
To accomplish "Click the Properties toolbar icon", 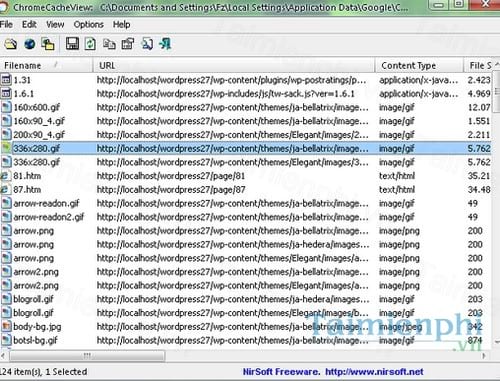I will tap(128, 44).
